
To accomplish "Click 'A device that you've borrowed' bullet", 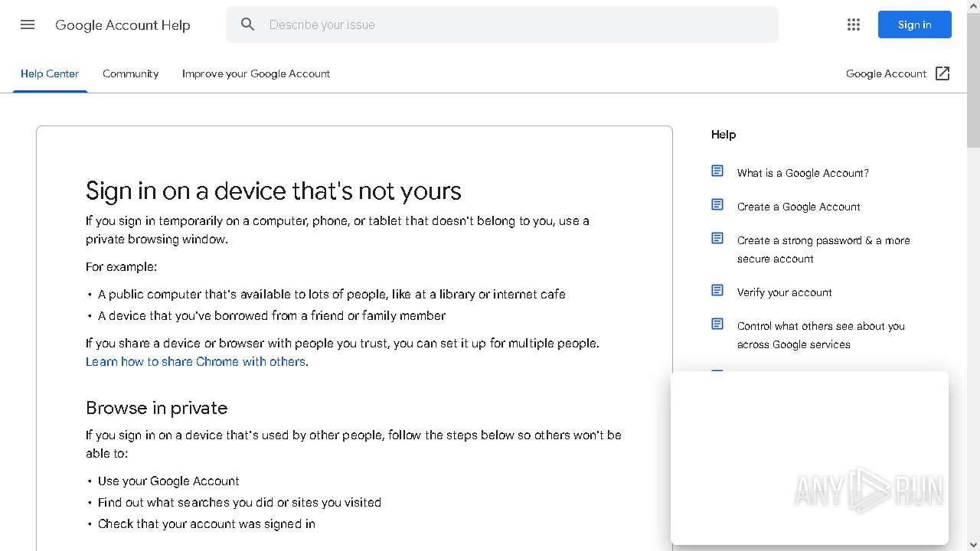I will pos(272,315).
